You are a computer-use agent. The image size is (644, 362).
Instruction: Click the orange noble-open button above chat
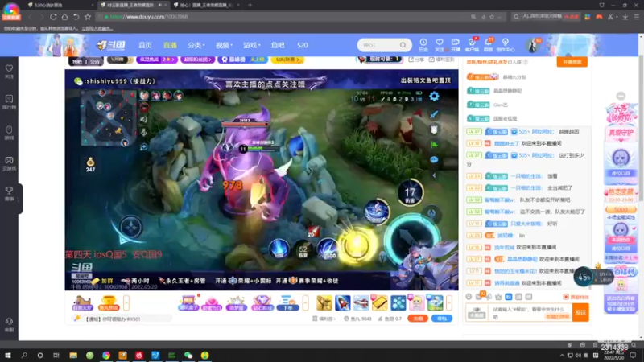tap(572, 62)
